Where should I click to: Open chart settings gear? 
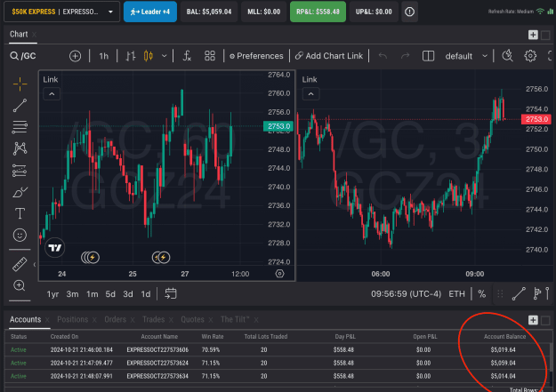click(530, 56)
